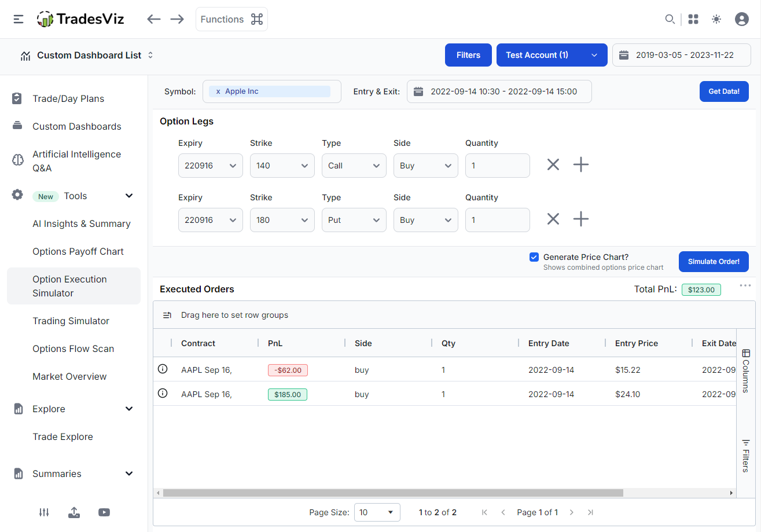Open the Page Size 10 dropdown

pos(377,512)
